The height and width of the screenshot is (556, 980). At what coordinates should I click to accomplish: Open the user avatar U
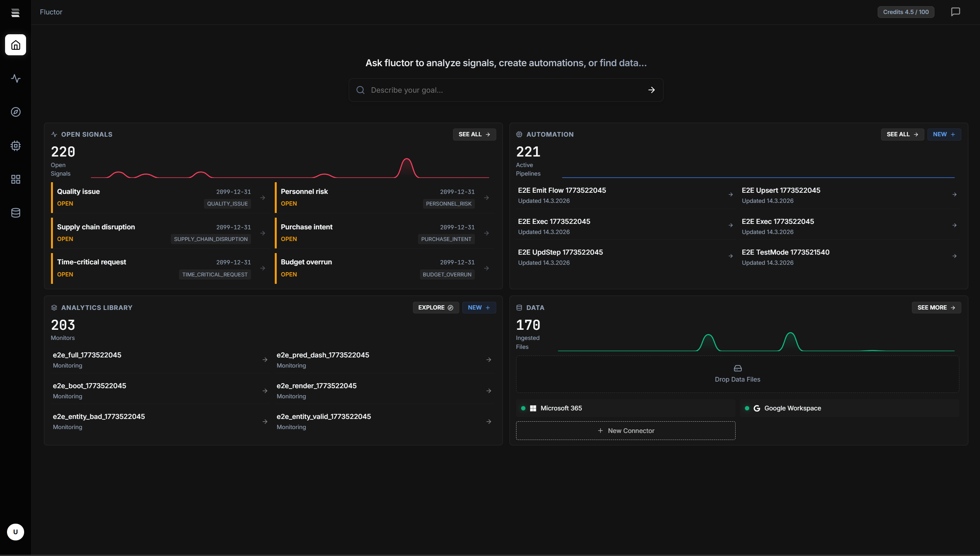point(16,532)
